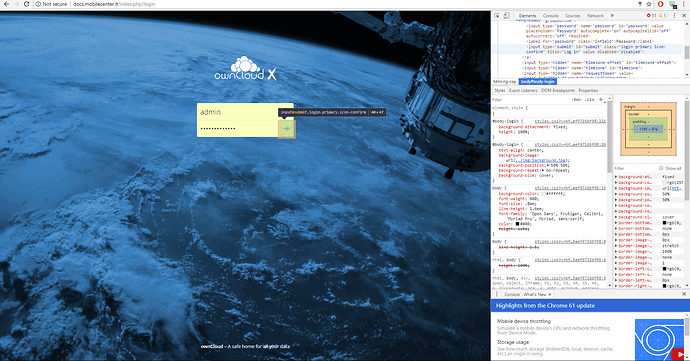Expand the background-repeat shorthand arrow in Styles

542,170
